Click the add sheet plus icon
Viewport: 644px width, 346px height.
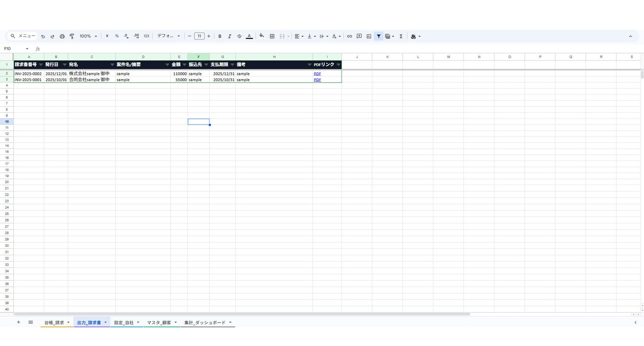click(18, 322)
